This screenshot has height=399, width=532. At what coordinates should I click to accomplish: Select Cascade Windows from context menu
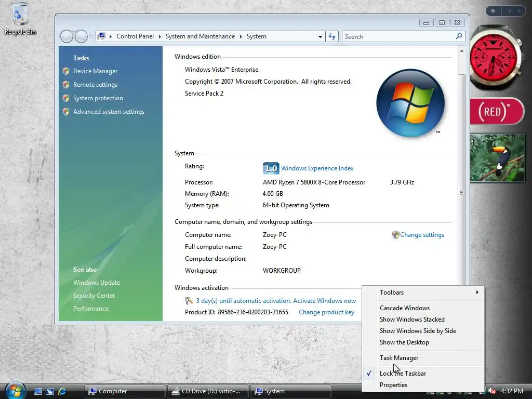click(423, 308)
